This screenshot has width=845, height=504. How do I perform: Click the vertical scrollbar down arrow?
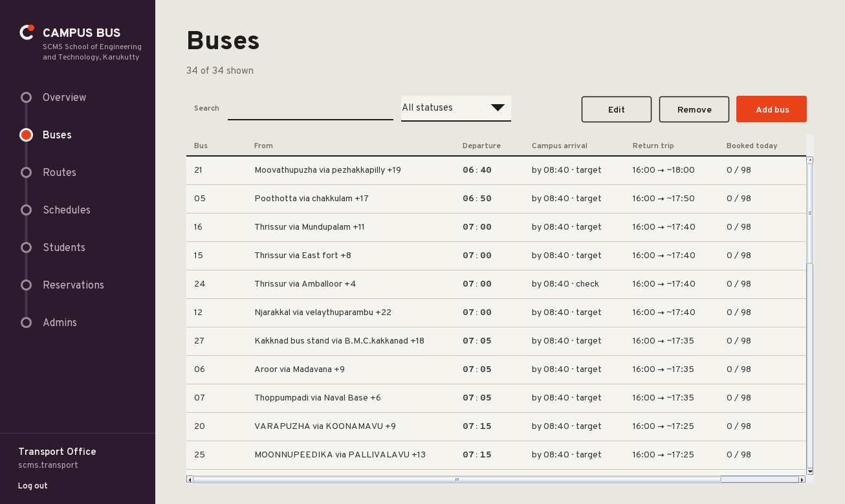click(810, 472)
